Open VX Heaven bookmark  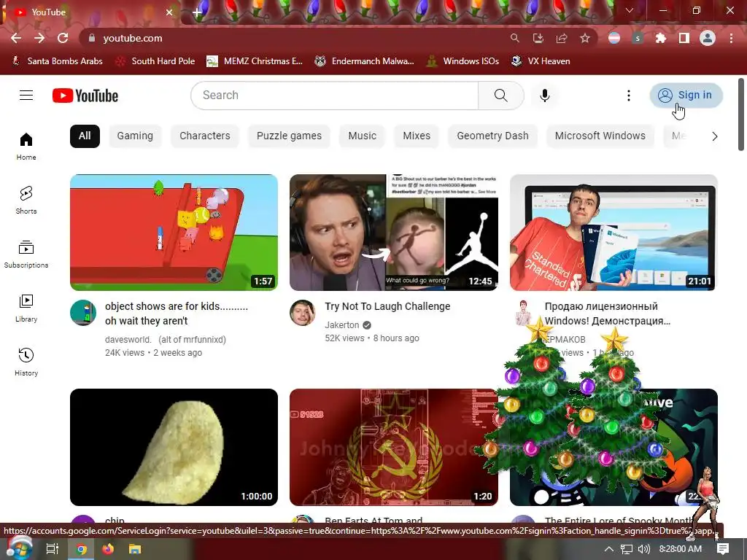point(541,61)
